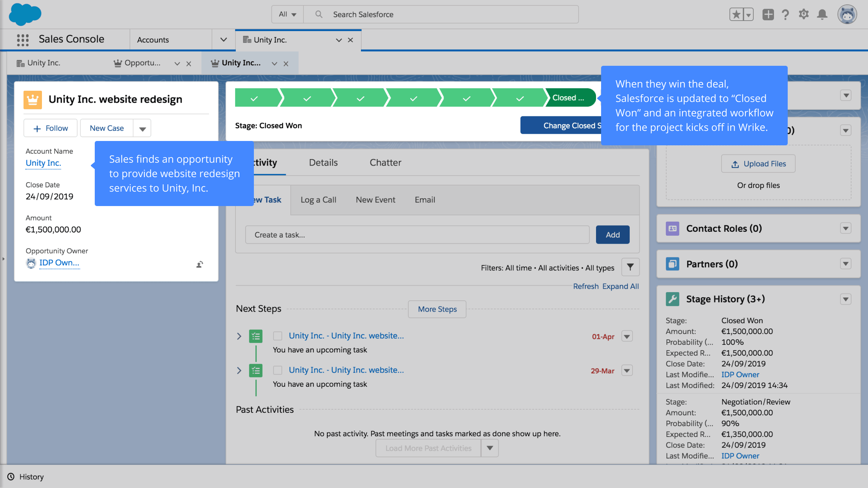Open Load More Past Activities dropdown arrow
This screenshot has height=488, width=868.
[490, 448]
